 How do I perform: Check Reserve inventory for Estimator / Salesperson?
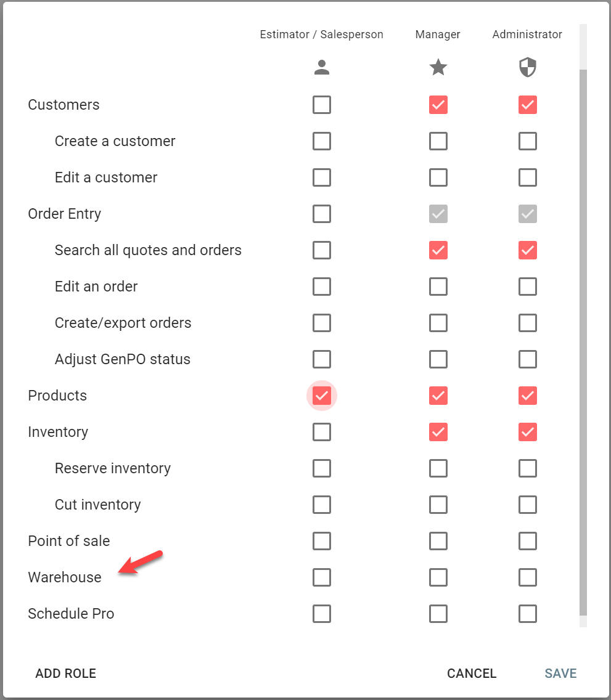(x=322, y=468)
